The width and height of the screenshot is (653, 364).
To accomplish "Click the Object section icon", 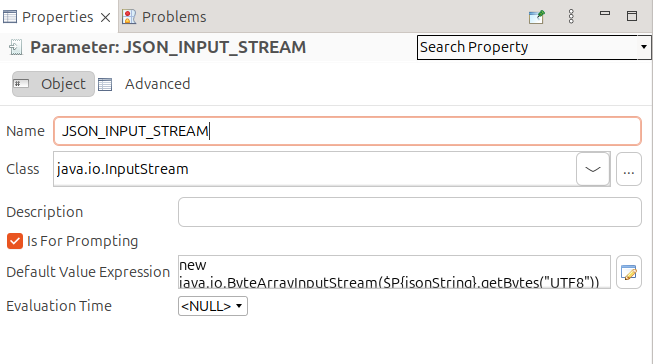I will pos(21,84).
